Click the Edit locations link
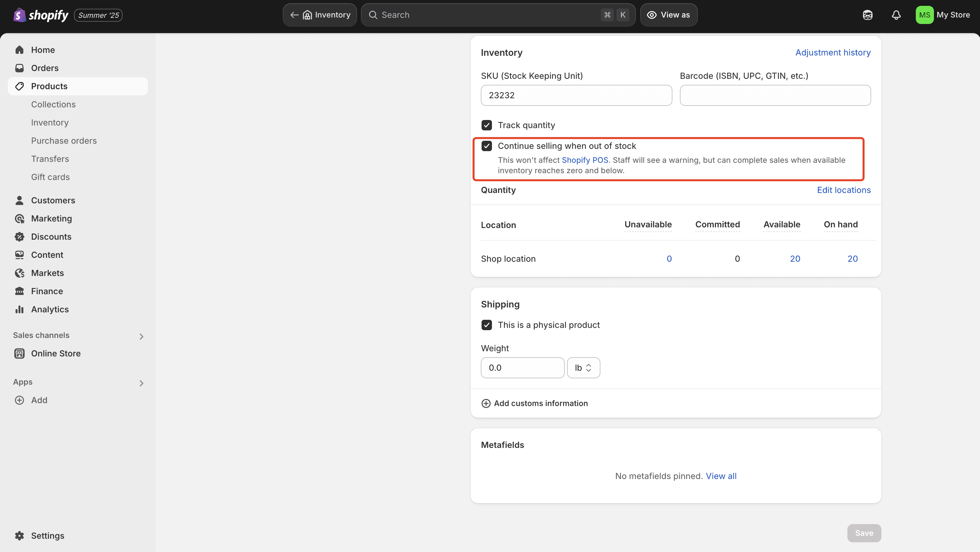Screen dimensions: 980x552 point(843,190)
